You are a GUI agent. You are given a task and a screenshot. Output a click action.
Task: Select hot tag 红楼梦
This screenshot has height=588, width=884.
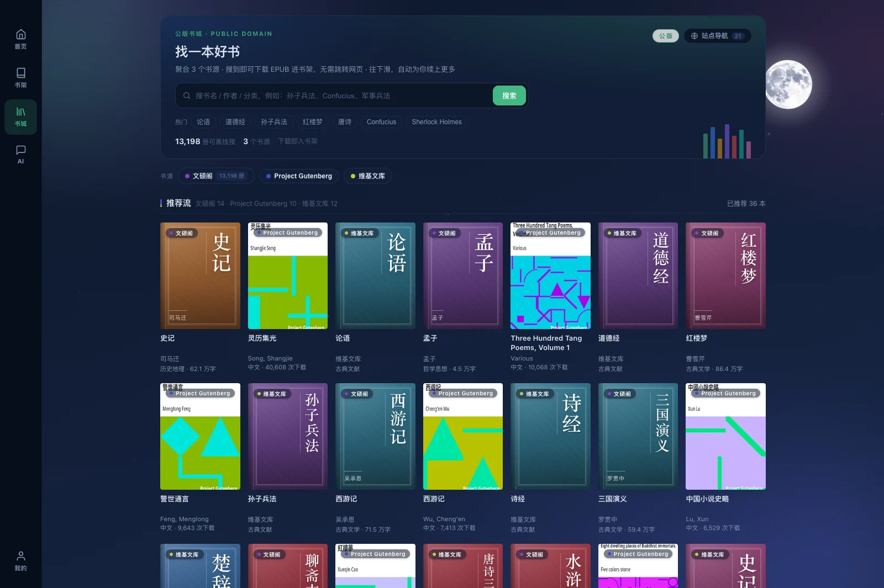(x=313, y=122)
